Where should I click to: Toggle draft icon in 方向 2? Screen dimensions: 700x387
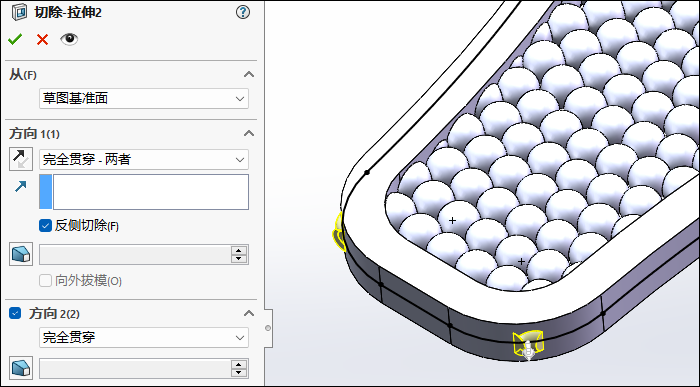pyautogui.click(x=21, y=368)
